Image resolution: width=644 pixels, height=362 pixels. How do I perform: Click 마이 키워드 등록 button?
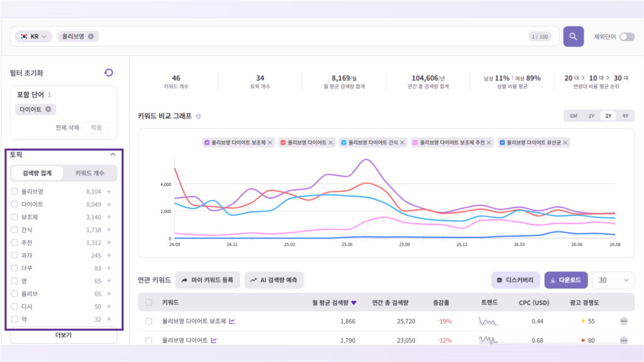[208, 280]
